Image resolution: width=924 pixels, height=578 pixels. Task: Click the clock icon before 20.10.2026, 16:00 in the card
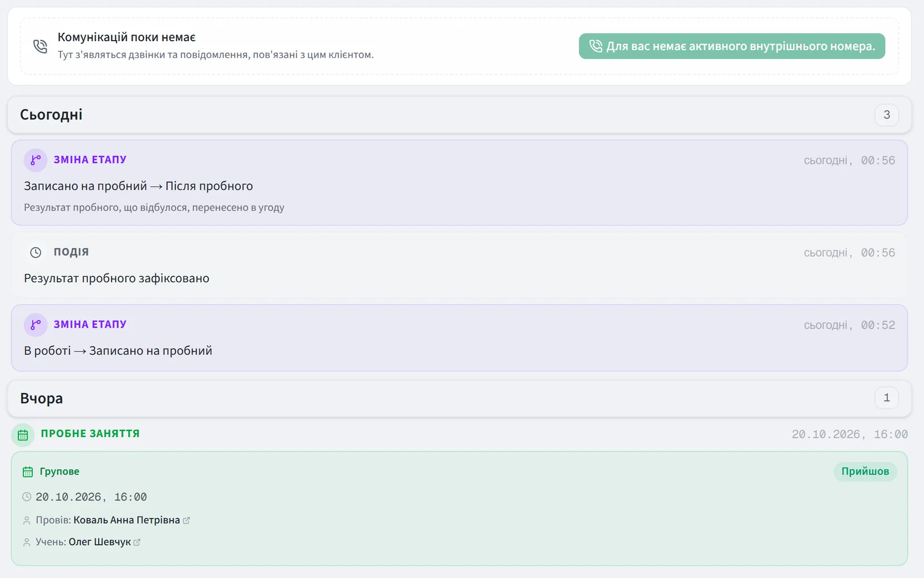point(27,497)
